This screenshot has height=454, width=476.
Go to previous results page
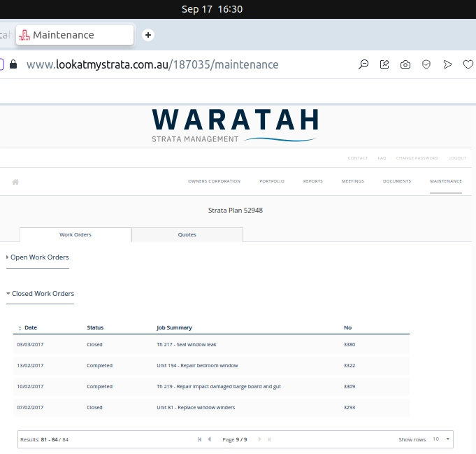(210, 439)
